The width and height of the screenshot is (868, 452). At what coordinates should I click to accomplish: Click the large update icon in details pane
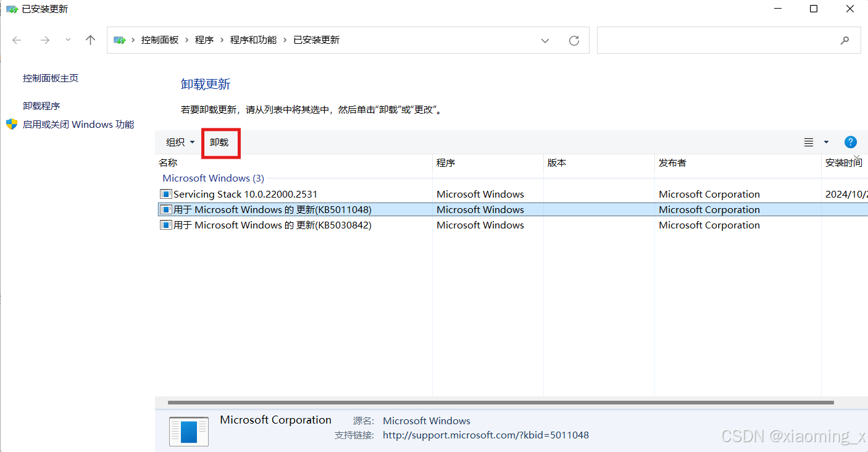coord(189,431)
